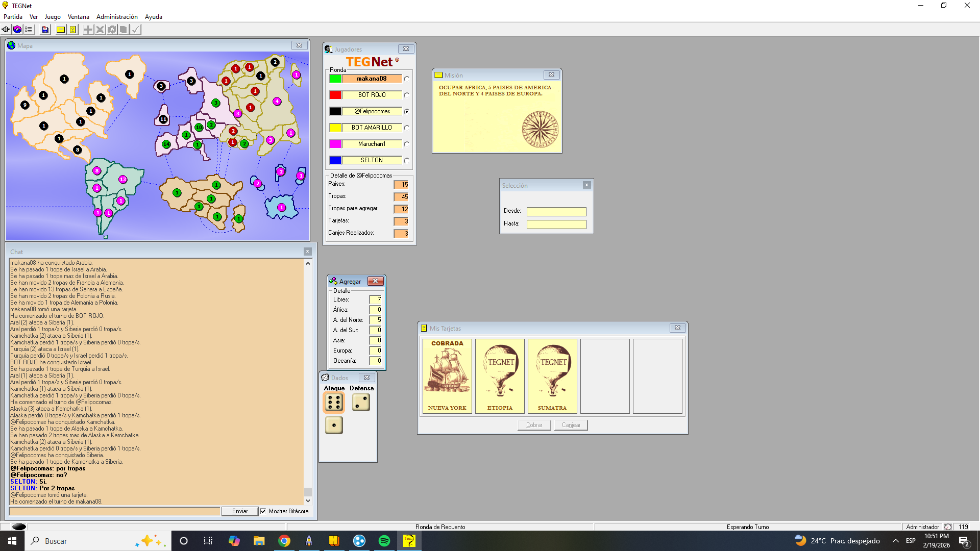Image resolution: width=980 pixels, height=551 pixels.
Task: Click the plus add troops toolbar icon
Action: tap(88, 30)
